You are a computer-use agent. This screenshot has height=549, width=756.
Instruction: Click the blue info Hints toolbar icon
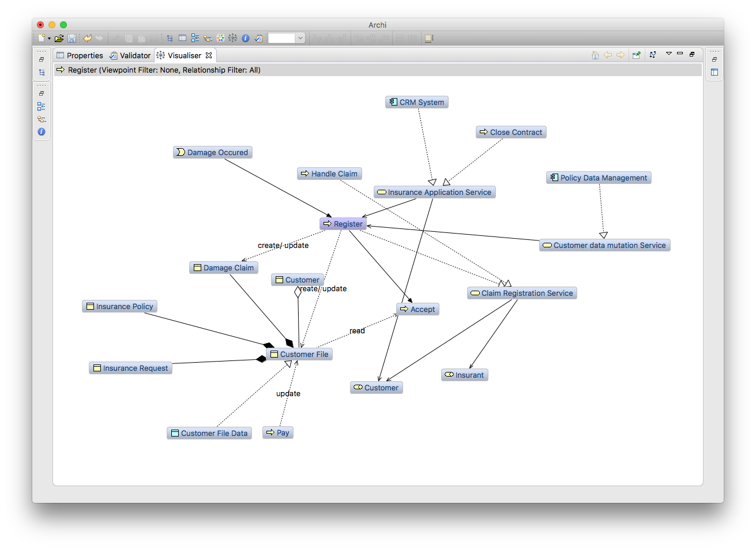tap(246, 38)
